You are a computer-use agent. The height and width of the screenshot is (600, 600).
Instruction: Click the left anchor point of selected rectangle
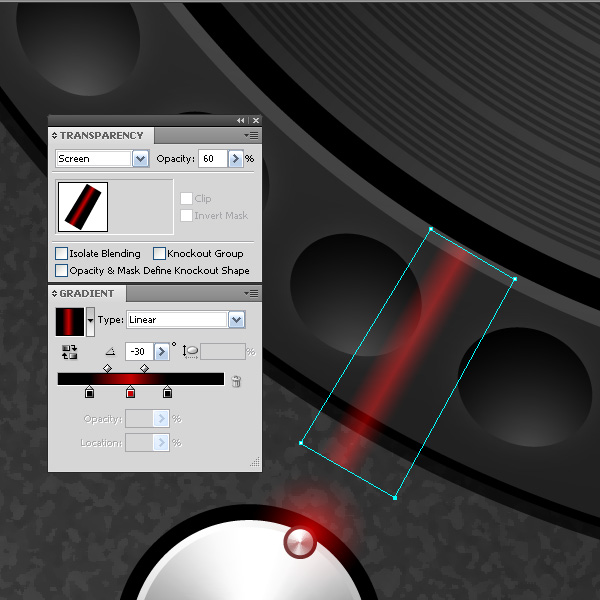[x=301, y=443]
